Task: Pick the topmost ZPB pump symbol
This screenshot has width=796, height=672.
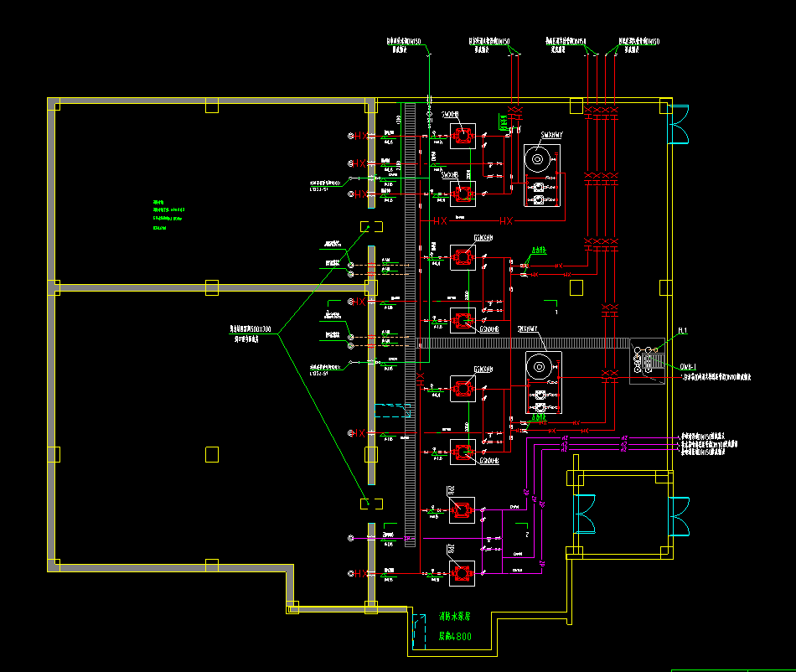Action: 462,509
